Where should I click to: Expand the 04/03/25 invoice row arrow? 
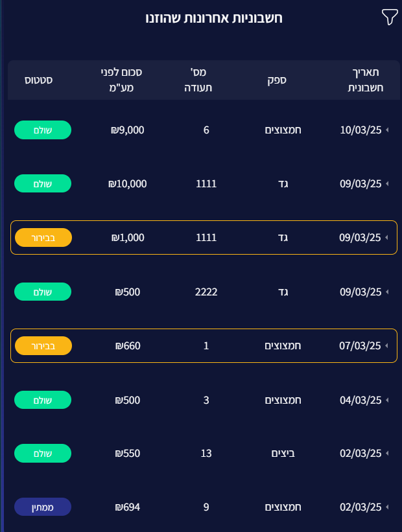tap(388, 400)
